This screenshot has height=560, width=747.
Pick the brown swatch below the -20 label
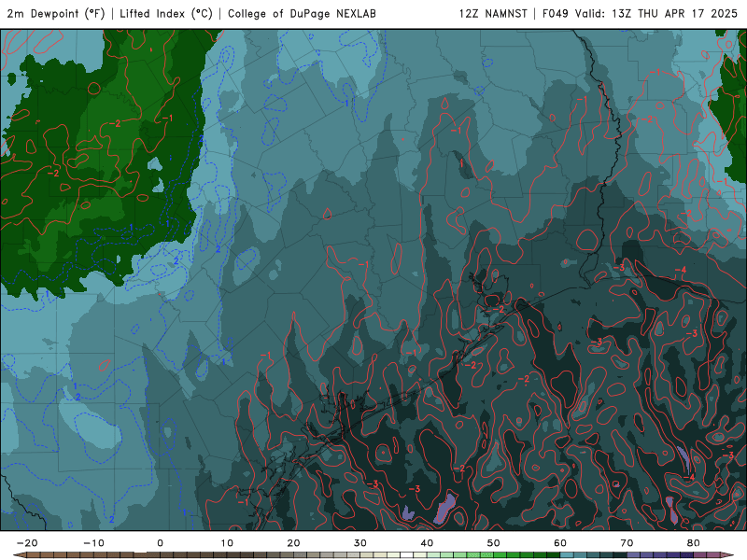34,554
